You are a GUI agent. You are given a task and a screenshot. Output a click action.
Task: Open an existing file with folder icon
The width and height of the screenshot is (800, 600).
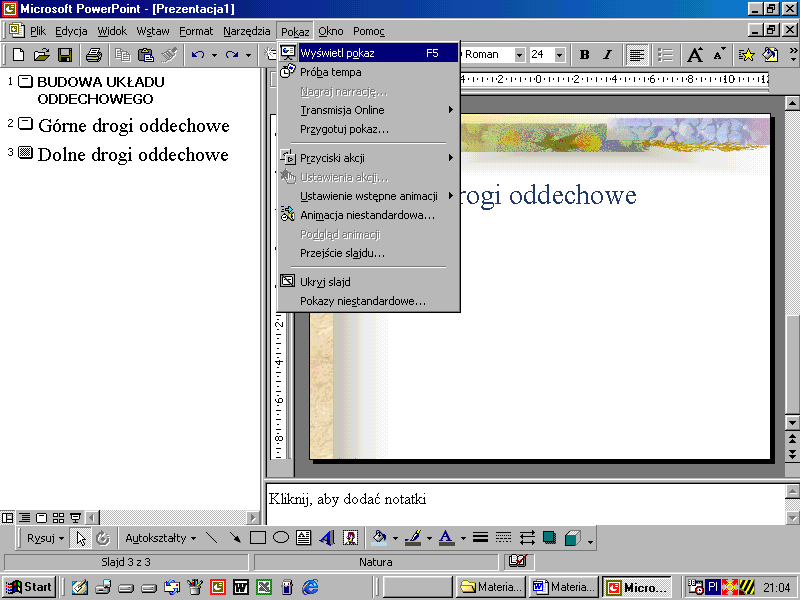click(41, 55)
